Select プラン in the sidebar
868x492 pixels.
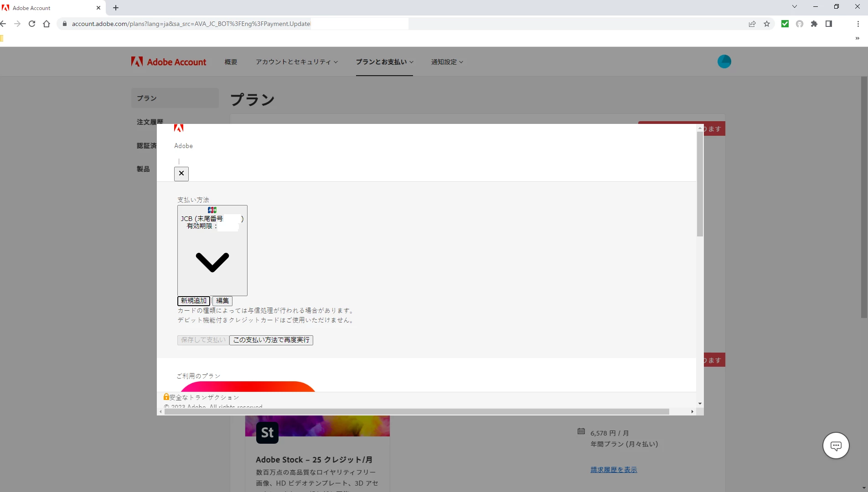(x=175, y=98)
